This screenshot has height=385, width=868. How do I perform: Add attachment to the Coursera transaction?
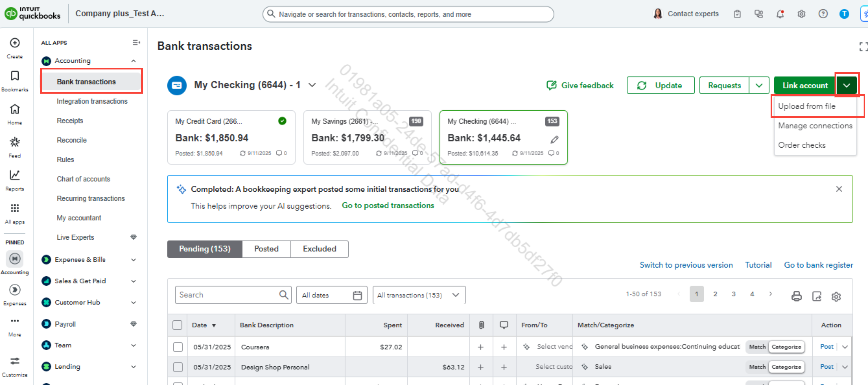click(481, 347)
